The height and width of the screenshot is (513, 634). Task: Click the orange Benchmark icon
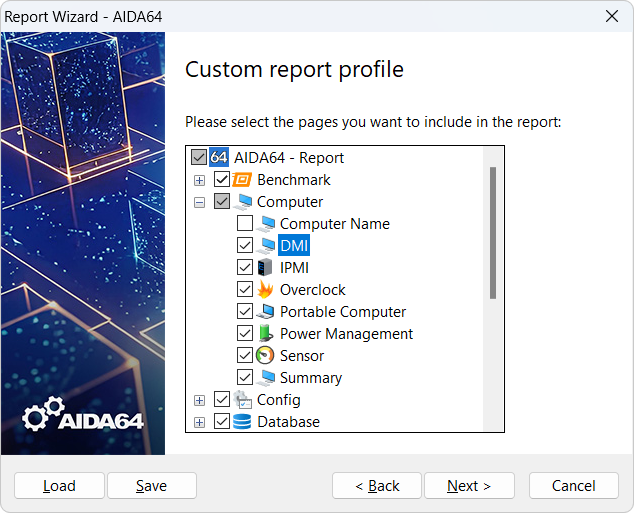[243, 180]
